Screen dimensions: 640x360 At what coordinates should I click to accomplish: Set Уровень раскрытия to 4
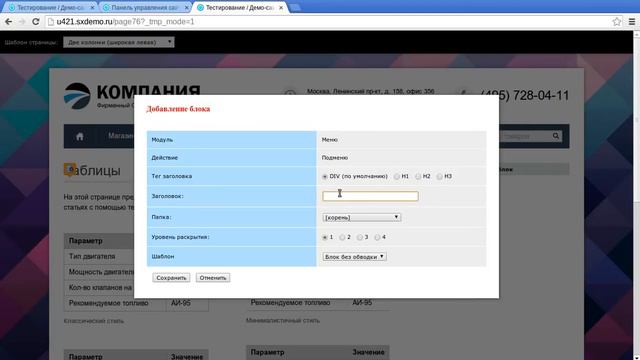[377, 237]
